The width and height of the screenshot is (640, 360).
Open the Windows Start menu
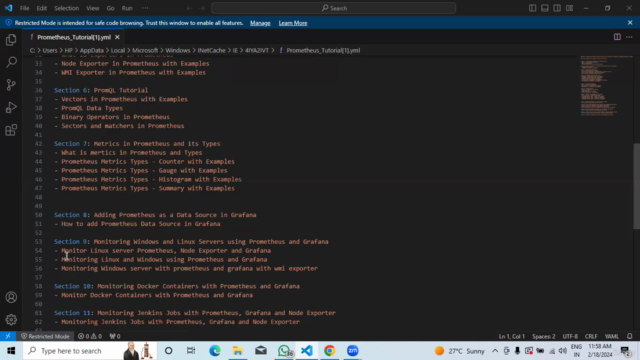(11, 351)
